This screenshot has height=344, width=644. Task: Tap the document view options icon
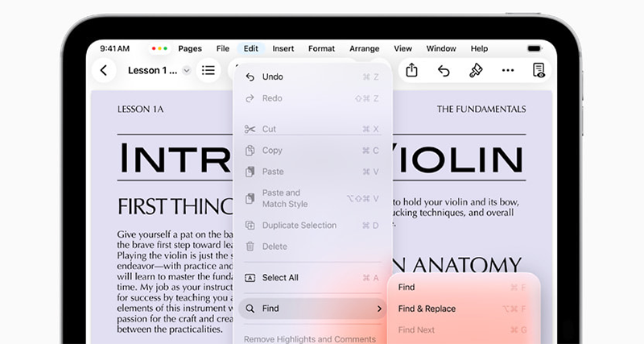coord(539,70)
